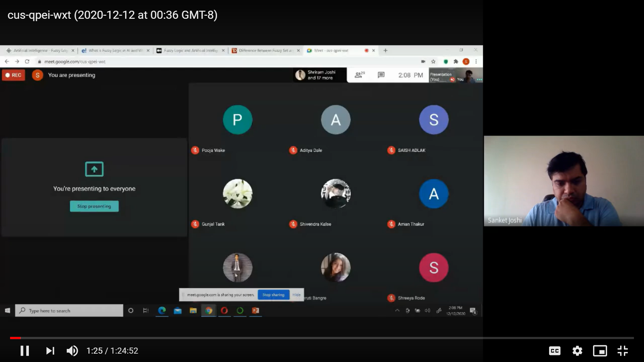Open File Explorer from taskbar
The width and height of the screenshot is (644, 362).
pos(193,310)
